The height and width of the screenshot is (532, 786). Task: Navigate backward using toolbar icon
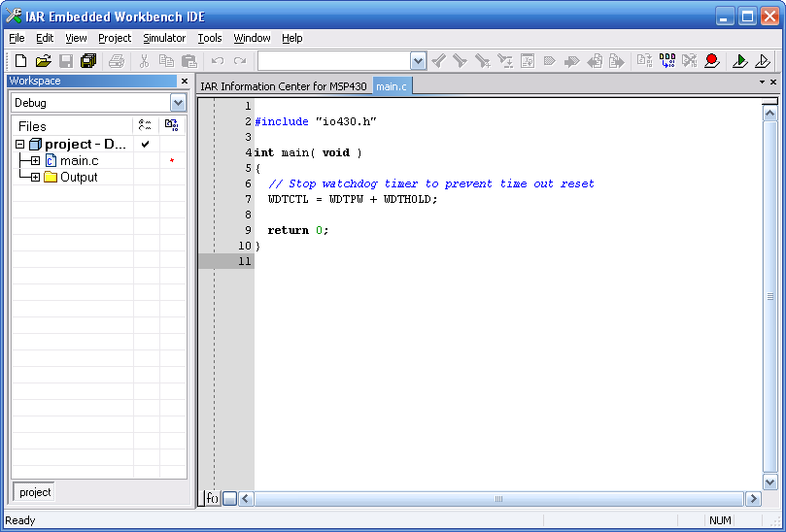(x=595, y=61)
